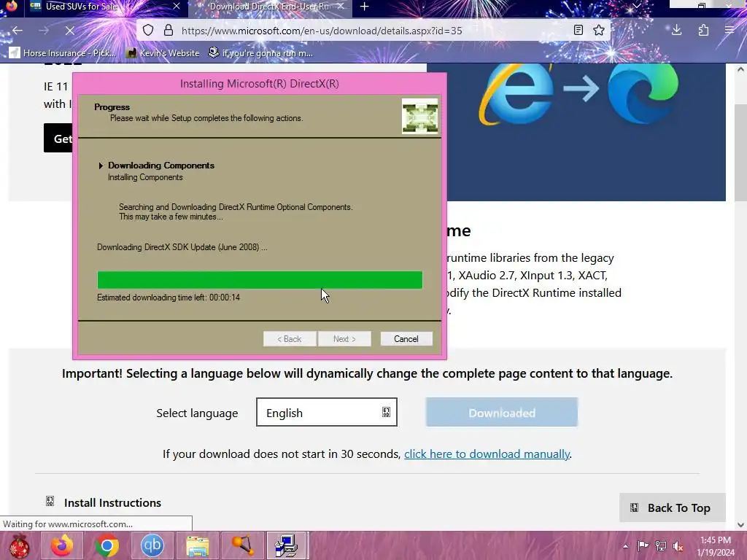Show hidden system tray icons
This screenshot has width=747, height=560.
(625, 546)
